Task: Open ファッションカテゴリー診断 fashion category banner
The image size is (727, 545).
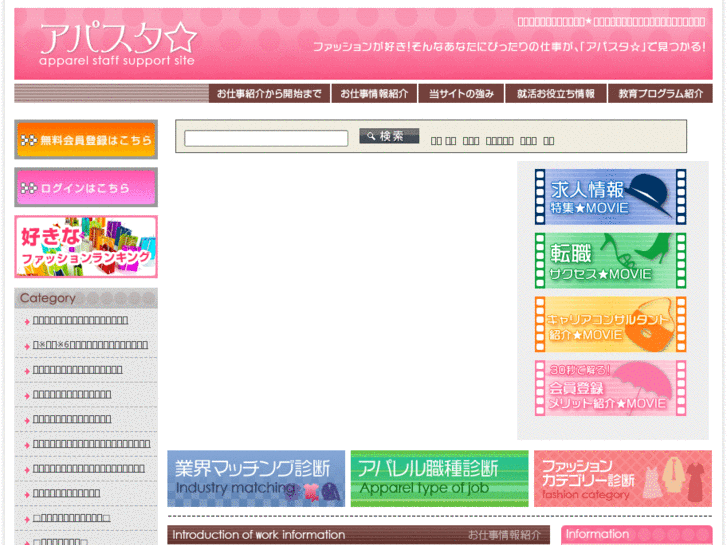Action: click(623, 479)
